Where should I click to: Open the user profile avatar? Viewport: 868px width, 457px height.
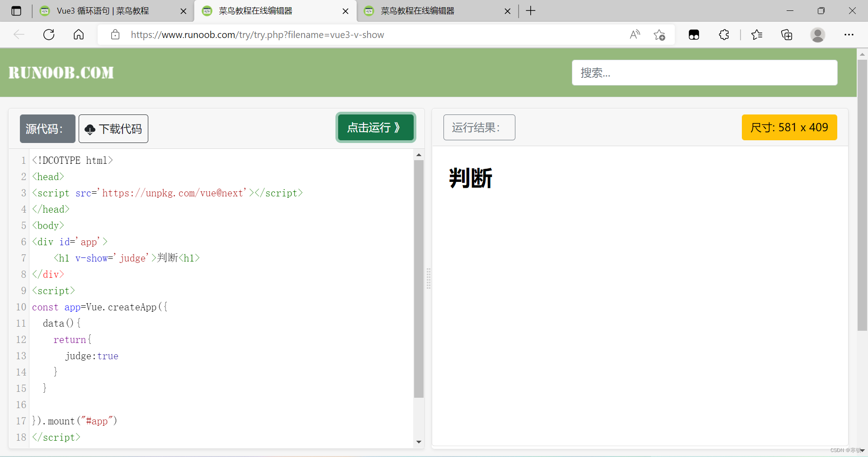[817, 35]
